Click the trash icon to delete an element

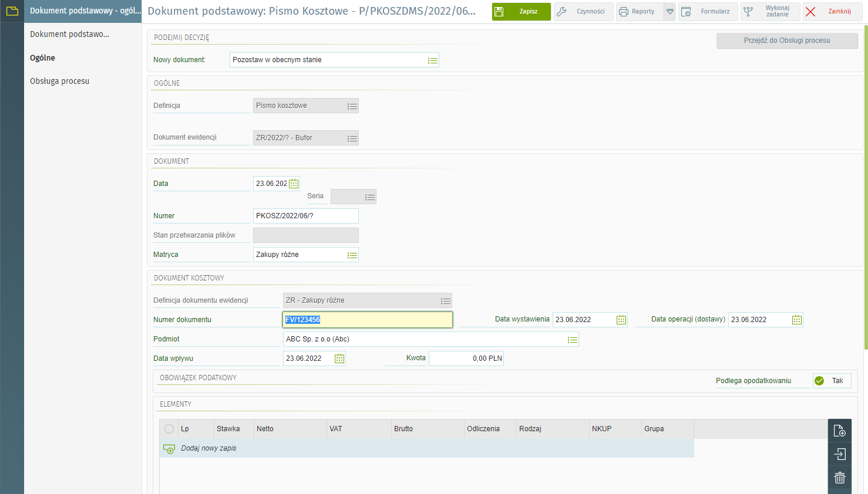click(x=839, y=478)
